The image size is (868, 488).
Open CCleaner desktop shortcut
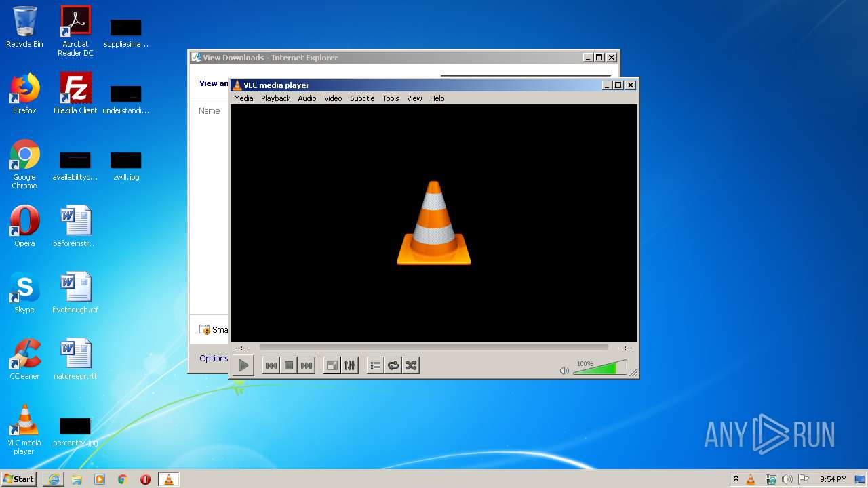pyautogui.click(x=24, y=359)
